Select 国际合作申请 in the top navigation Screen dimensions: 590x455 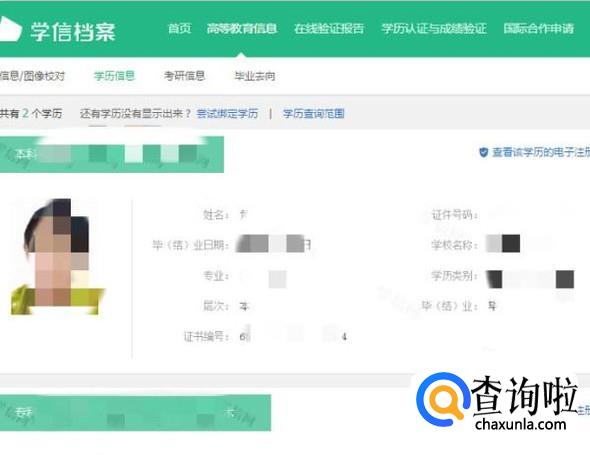[538, 28]
